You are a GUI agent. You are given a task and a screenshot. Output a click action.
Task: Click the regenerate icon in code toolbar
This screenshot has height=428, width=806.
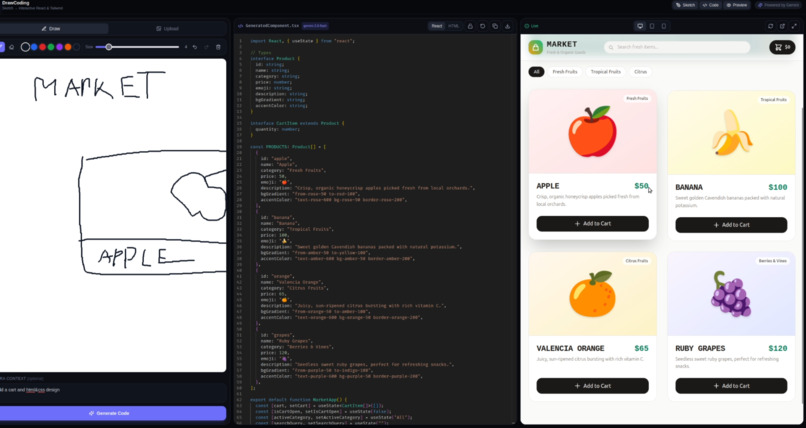[x=482, y=26]
